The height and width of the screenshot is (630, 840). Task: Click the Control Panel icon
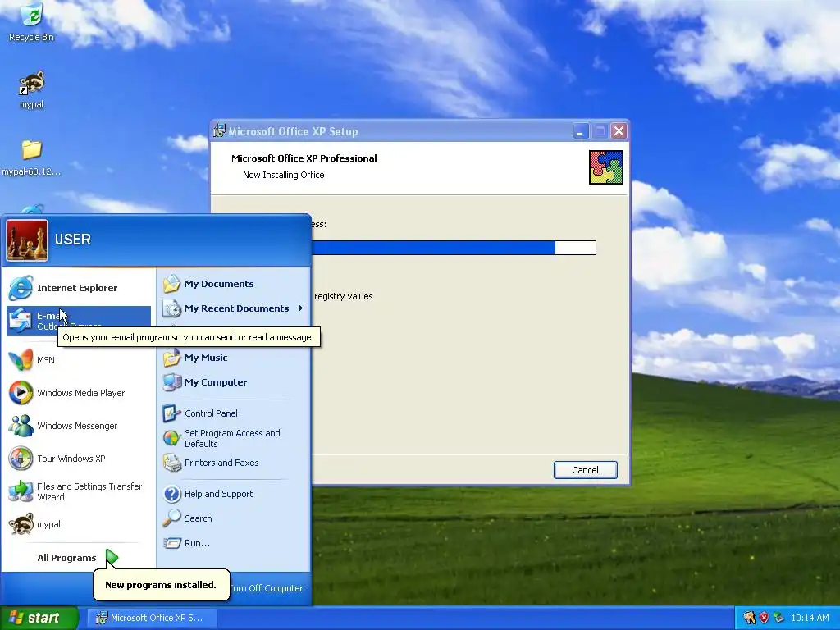(172, 413)
